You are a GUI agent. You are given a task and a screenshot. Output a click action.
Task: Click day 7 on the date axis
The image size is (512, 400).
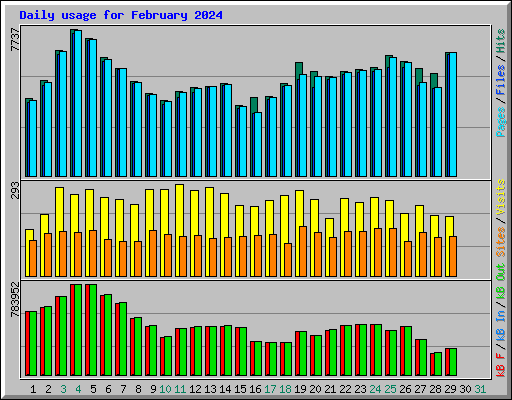(x=123, y=389)
